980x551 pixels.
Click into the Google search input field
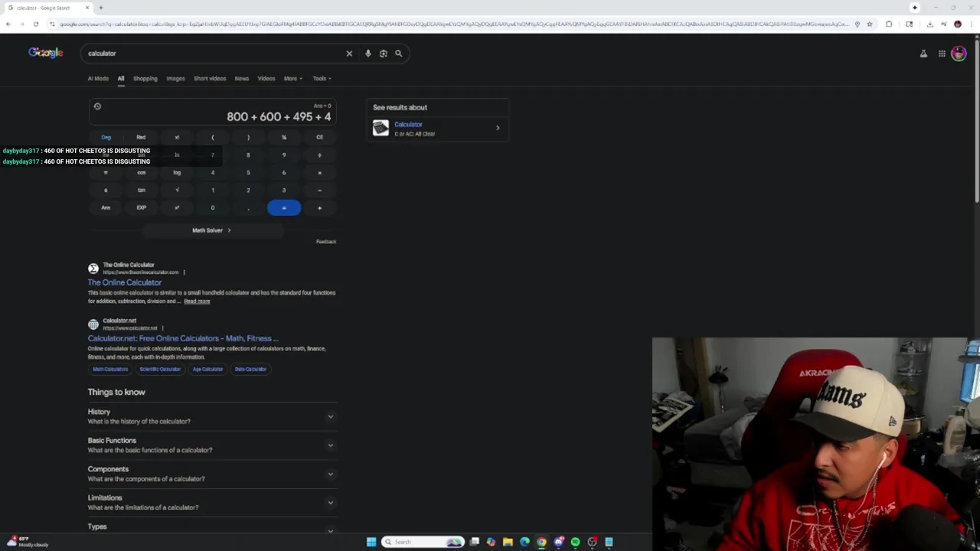tap(214, 54)
